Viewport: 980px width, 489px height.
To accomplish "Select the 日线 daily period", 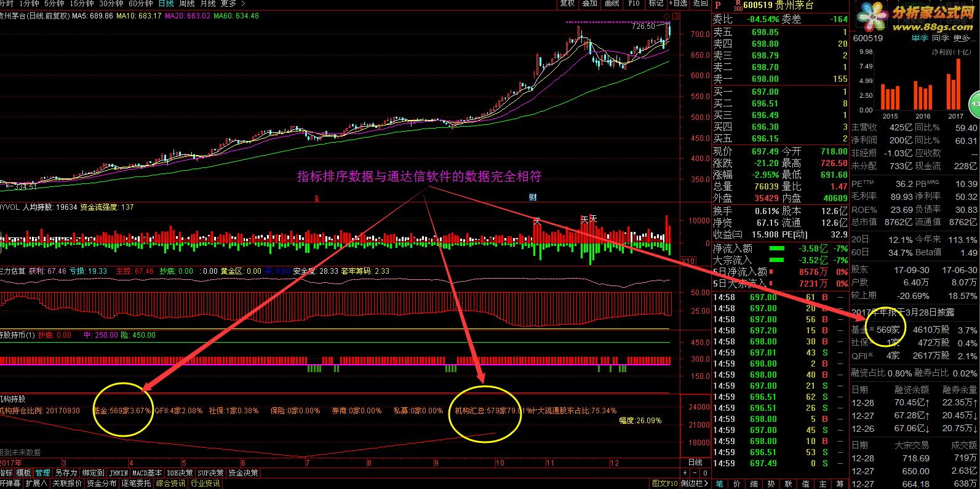I will point(166,3).
